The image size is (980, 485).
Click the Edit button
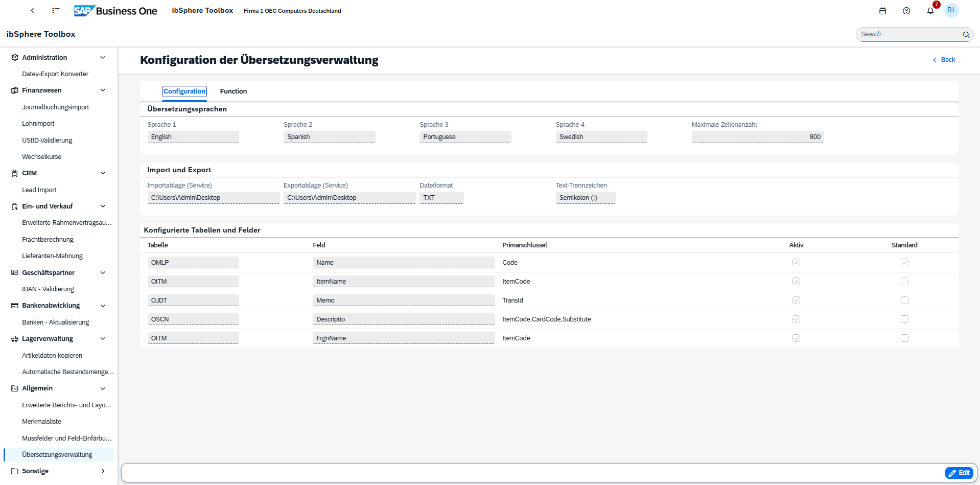pyautogui.click(x=959, y=473)
